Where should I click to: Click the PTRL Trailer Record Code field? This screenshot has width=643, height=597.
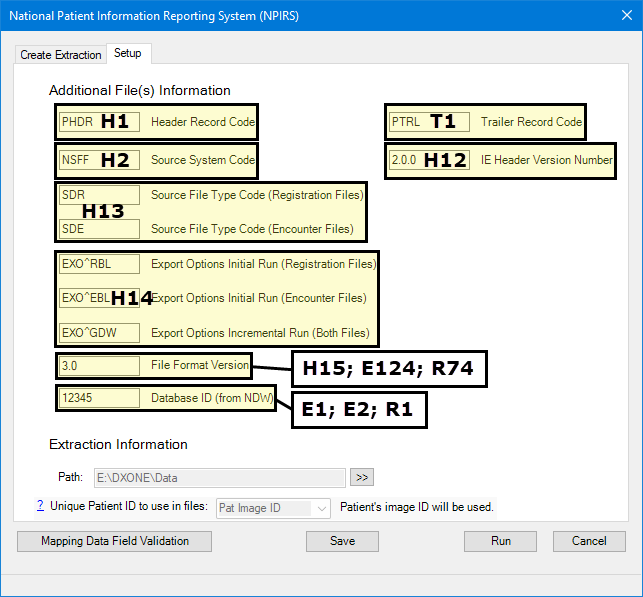(429, 122)
